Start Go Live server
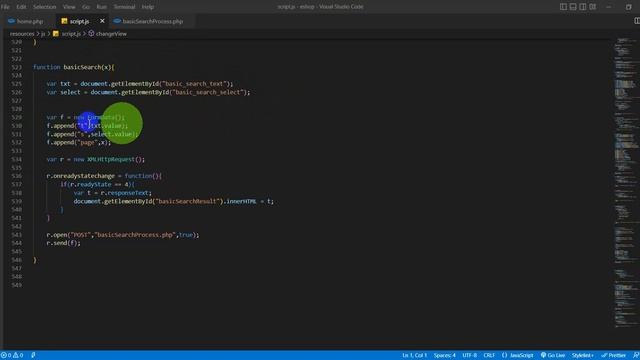Viewport: 640px width, 360px height. [x=553, y=355]
